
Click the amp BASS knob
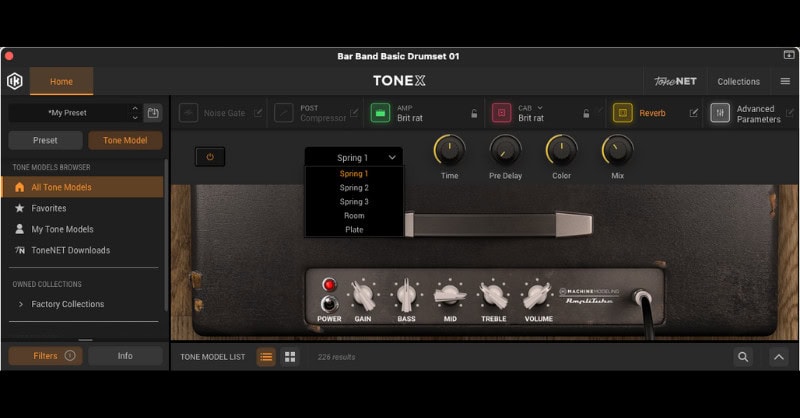point(407,296)
